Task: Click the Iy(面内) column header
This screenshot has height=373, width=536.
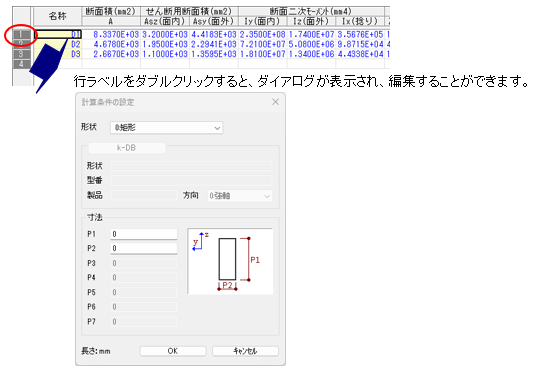Action: [263, 21]
